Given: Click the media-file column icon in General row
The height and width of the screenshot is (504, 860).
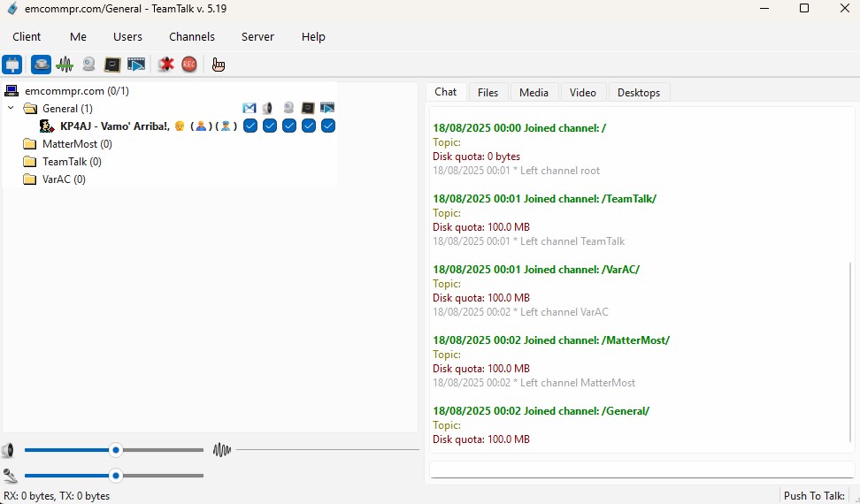Looking at the screenshot, I should point(327,108).
